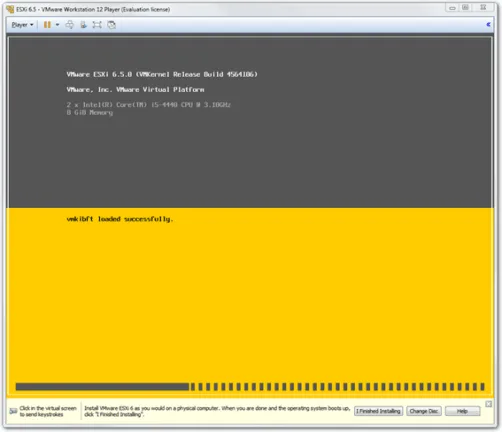Click 'VMware, Inc. VMware Virtual Platform' text

[135, 90]
